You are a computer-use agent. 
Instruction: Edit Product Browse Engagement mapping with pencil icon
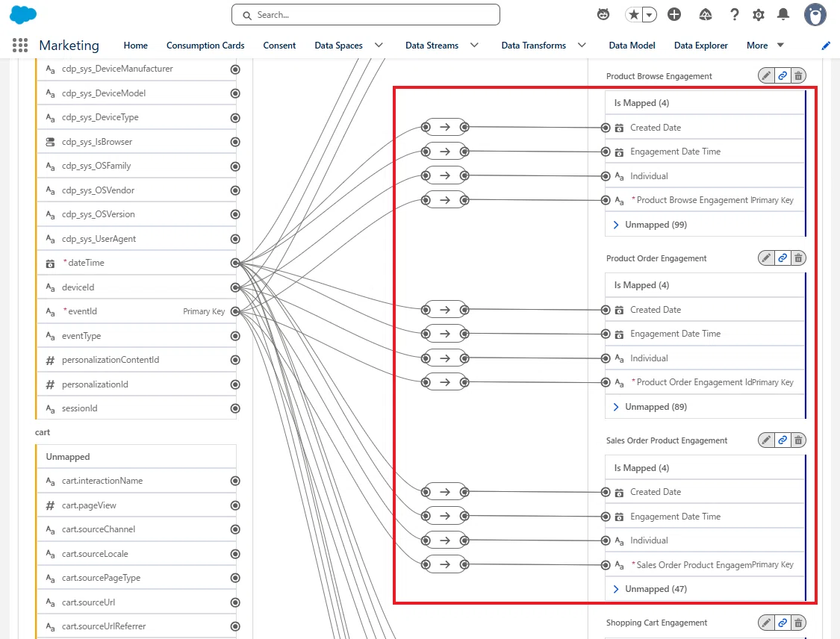pos(767,76)
